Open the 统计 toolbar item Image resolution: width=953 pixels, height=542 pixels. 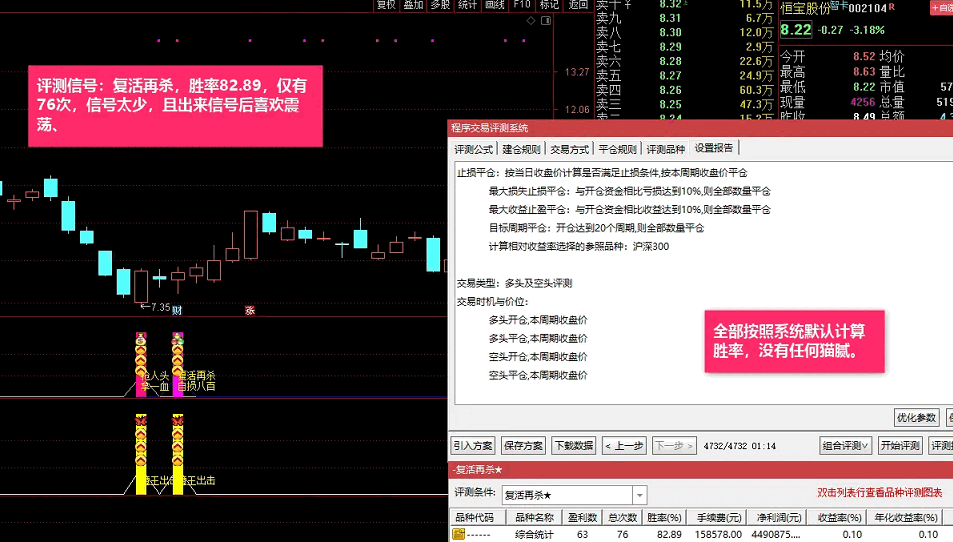pyautogui.click(x=467, y=5)
